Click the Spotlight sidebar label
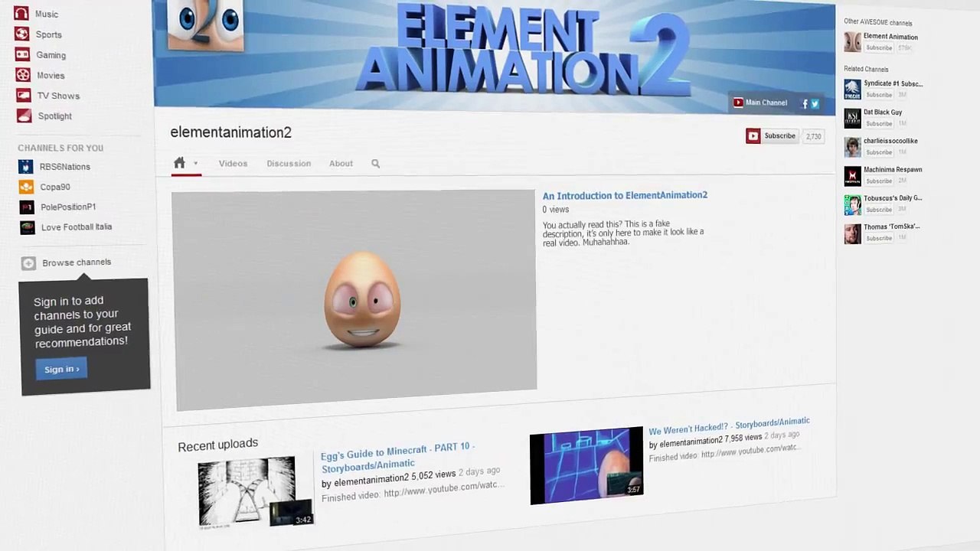Image resolution: width=980 pixels, height=551 pixels. [x=55, y=116]
